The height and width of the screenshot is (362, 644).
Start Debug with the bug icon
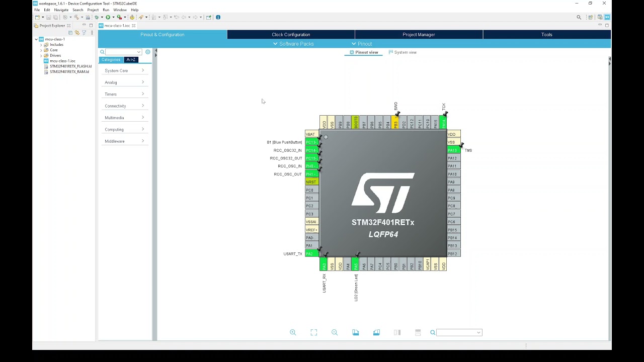(97, 17)
